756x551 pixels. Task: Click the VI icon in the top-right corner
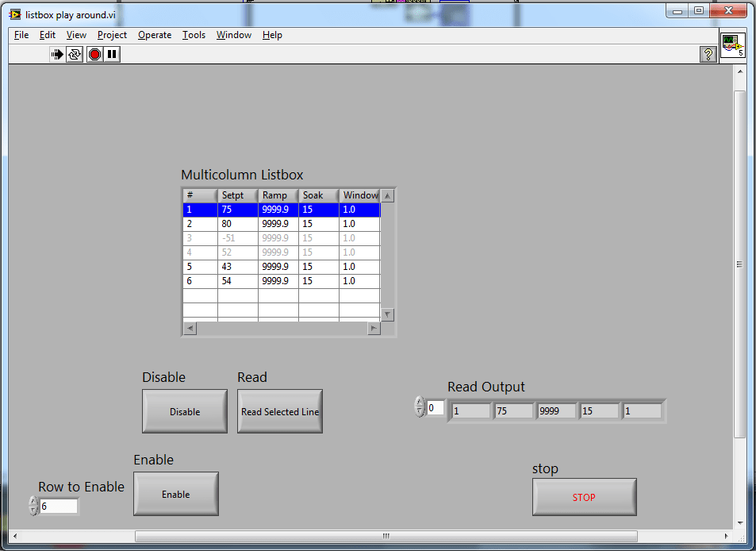[x=731, y=45]
